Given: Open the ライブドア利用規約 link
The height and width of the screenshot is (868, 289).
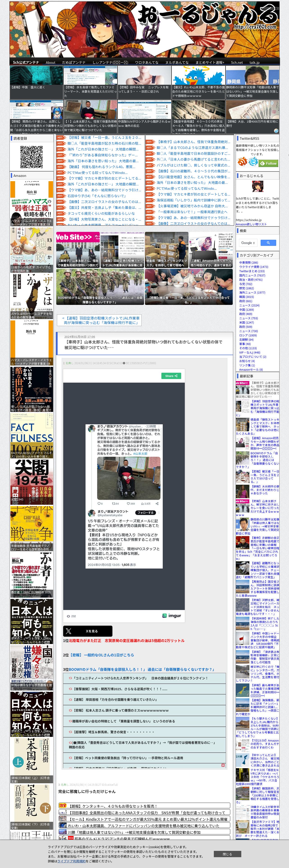Looking at the screenshot, I should click(x=71, y=861).
